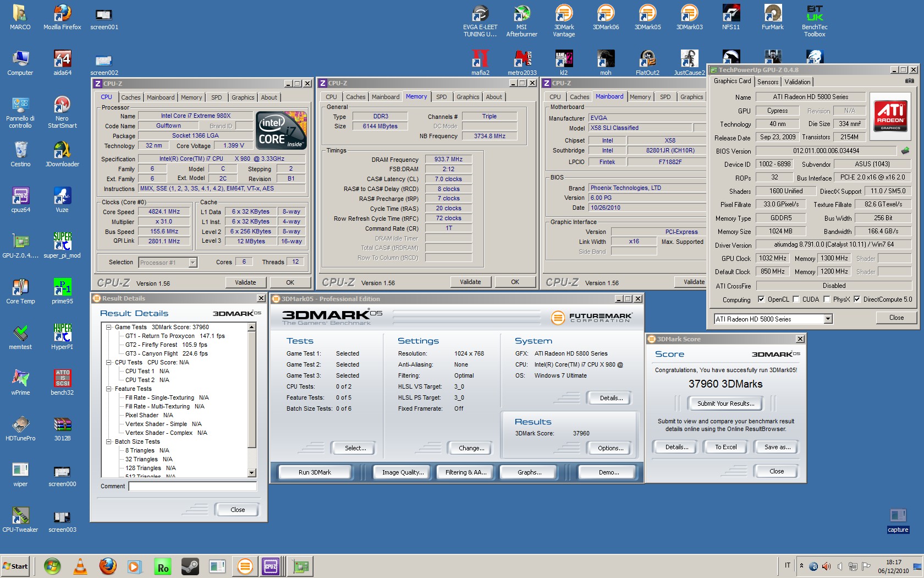Viewport: 924px width, 578px height.
Task: Launch the HyperPI desktop shortcut
Action: coord(62,337)
